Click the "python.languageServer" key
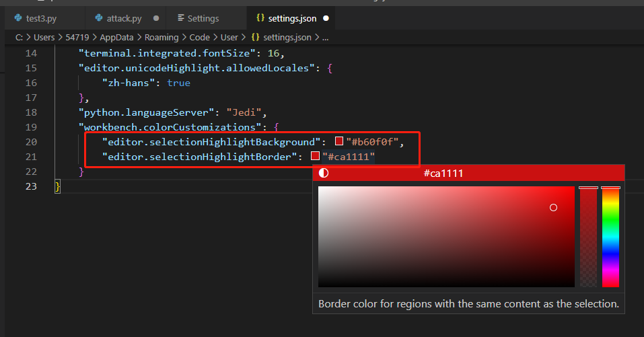Screen dimensions: 644x337 [x=147, y=112]
